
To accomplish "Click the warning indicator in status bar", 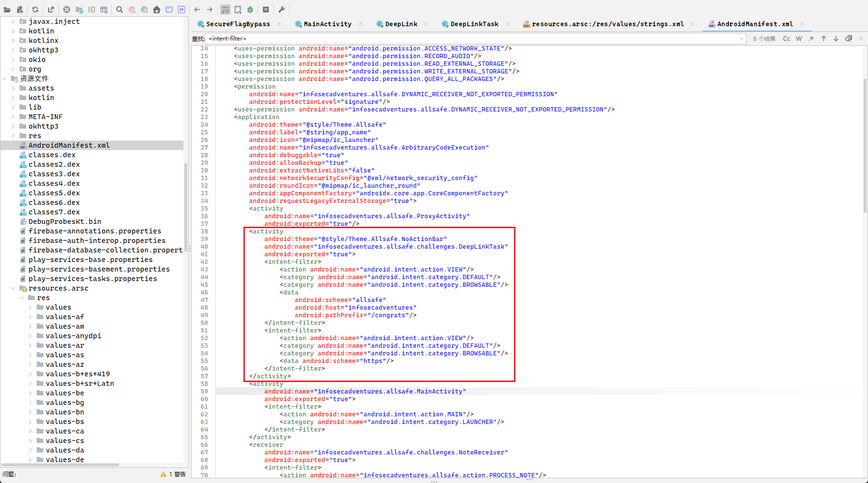I will (x=173, y=474).
